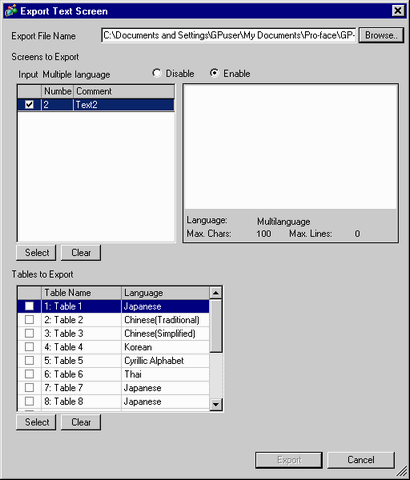Screen dimensions: 410x480
Task: Select the Disable radio button
Action: pyautogui.click(x=156, y=73)
